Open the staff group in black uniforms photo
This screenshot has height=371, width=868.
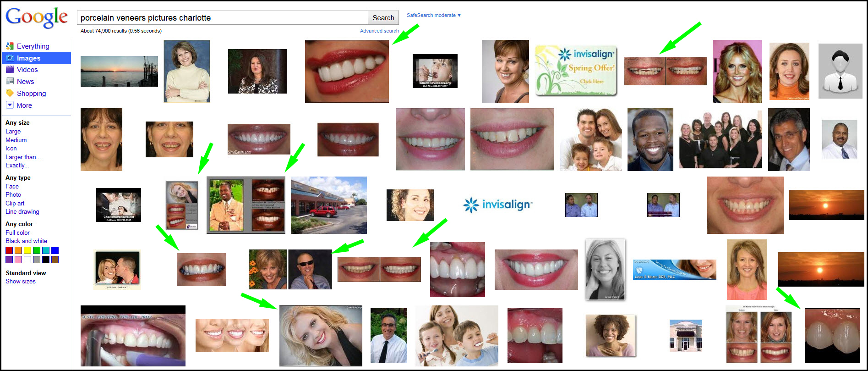click(721, 139)
